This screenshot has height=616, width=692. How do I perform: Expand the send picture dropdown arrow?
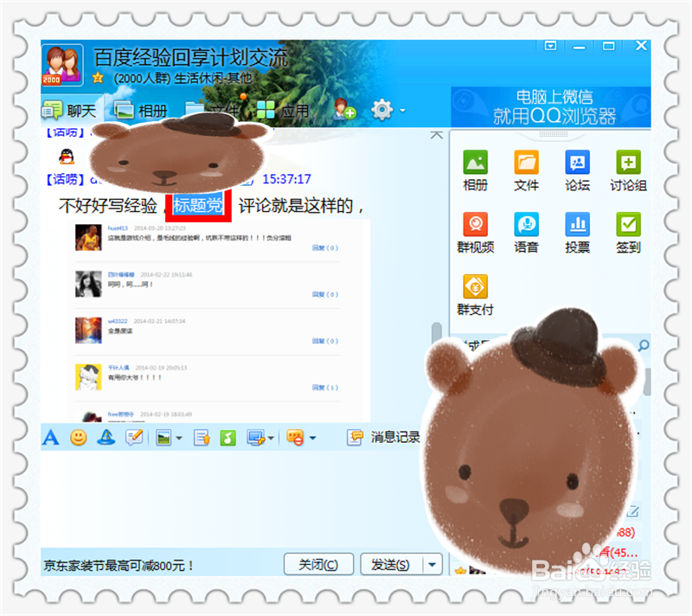[179, 438]
